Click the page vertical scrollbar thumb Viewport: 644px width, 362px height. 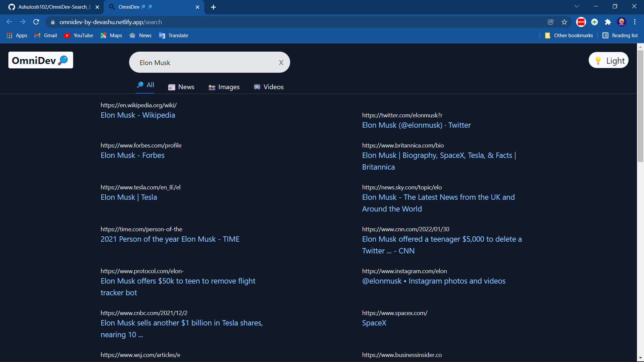tap(640, 106)
